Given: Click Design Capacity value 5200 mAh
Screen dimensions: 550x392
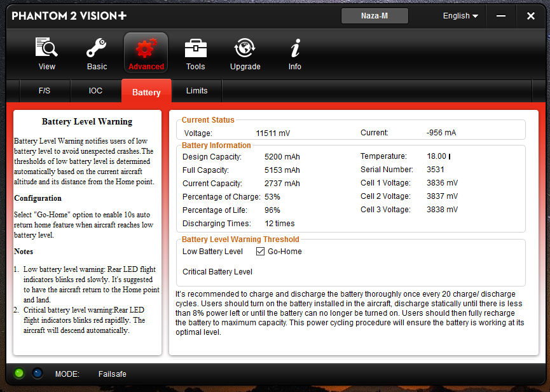Looking at the screenshot, I should (282, 157).
